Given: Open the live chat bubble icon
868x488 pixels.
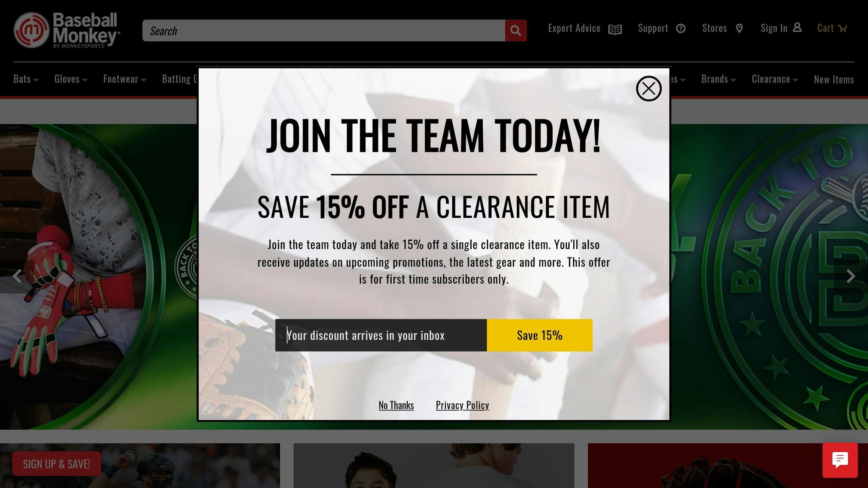Looking at the screenshot, I should [840, 460].
